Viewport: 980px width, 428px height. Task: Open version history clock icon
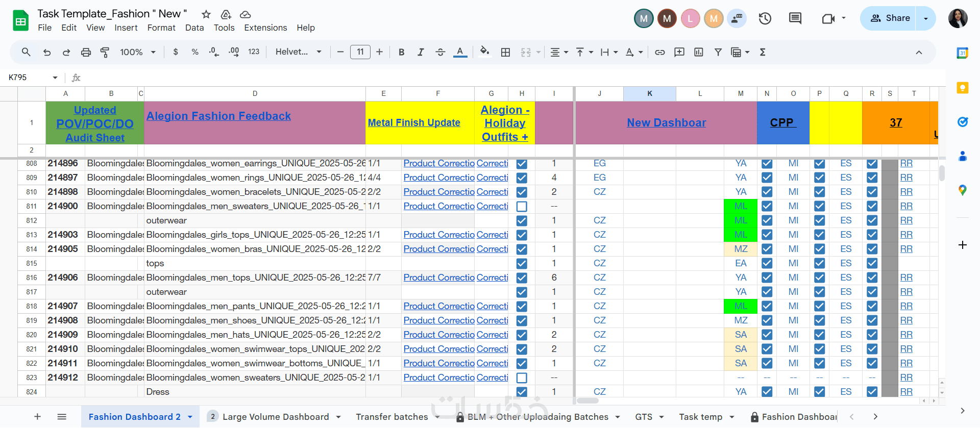(x=765, y=19)
